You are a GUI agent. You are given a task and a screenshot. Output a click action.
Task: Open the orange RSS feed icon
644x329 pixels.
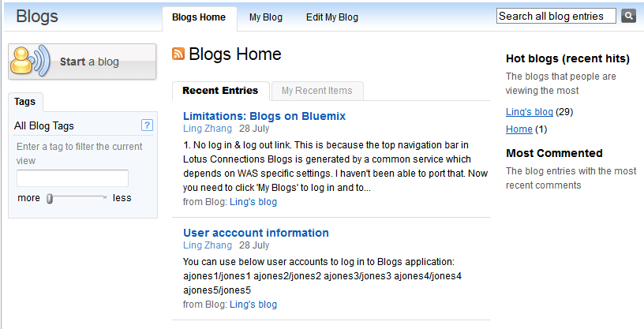(178, 54)
